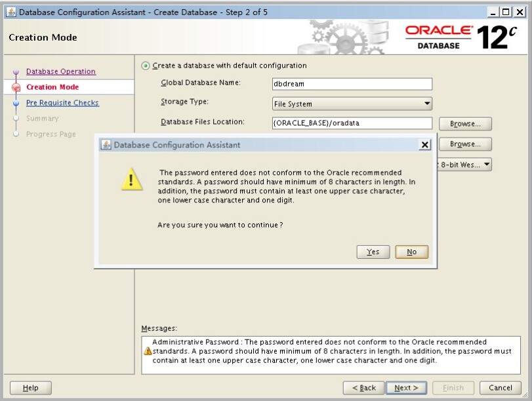Open Database Operation step link
The height and width of the screenshot is (401, 532).
click(x=60, y=71)
